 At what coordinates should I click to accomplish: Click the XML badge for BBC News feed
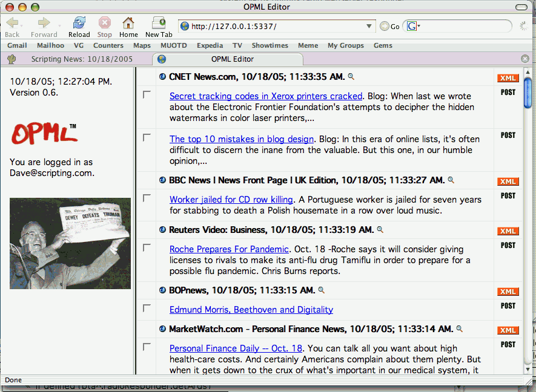[x=508, y=181]
